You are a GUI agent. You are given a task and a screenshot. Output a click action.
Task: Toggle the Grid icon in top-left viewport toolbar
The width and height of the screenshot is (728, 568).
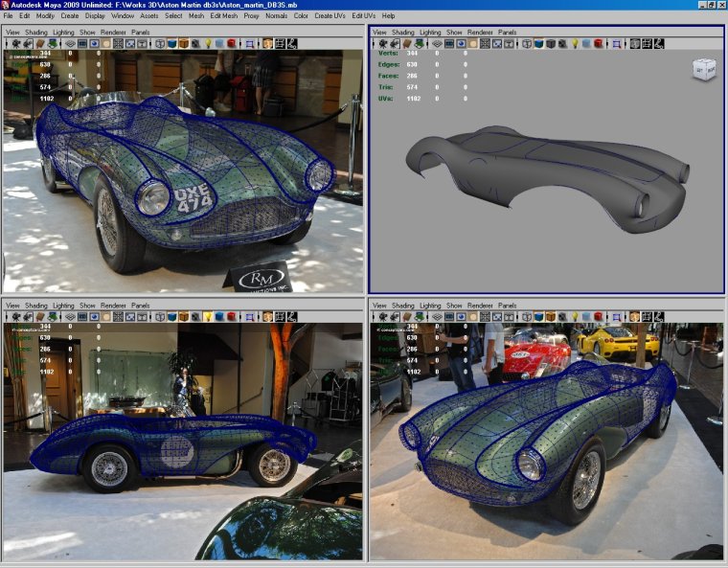pyautogui.click(x=72, y=44)
